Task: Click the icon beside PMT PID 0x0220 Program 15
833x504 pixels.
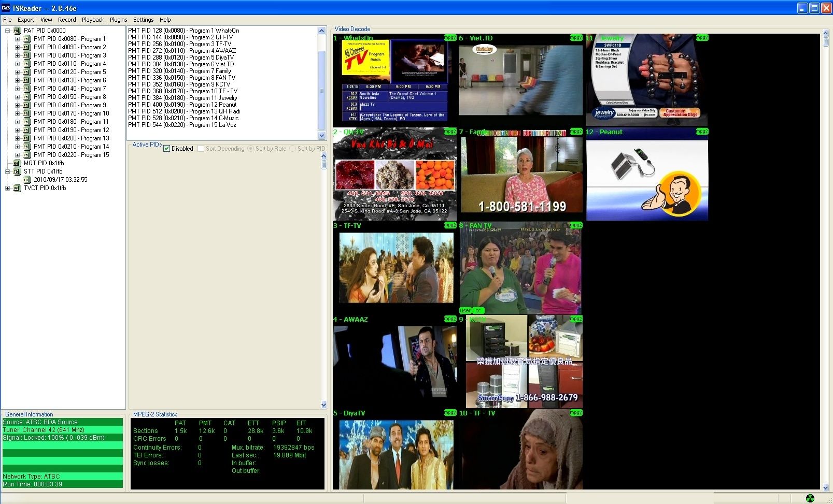Action: coord(27,155)
